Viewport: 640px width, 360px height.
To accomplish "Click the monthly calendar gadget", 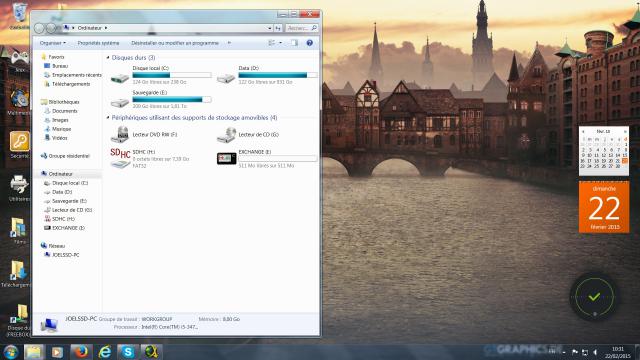I will pyautogui.click(x=604, y=151).
